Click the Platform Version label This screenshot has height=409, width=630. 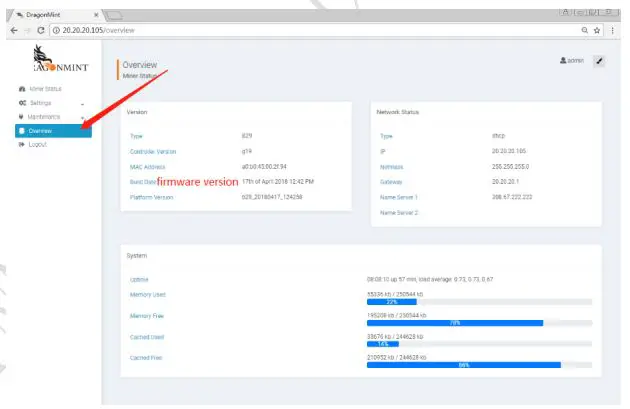(151, 197)
